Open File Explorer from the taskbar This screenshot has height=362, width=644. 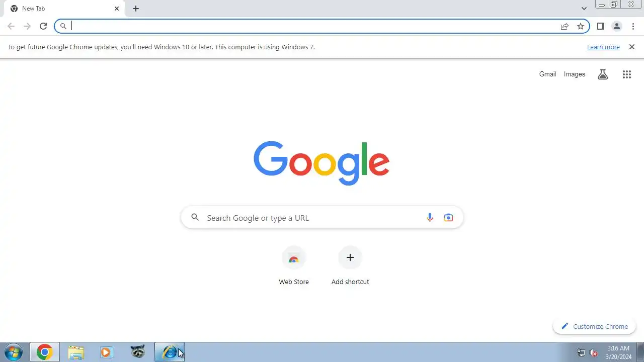76,352
